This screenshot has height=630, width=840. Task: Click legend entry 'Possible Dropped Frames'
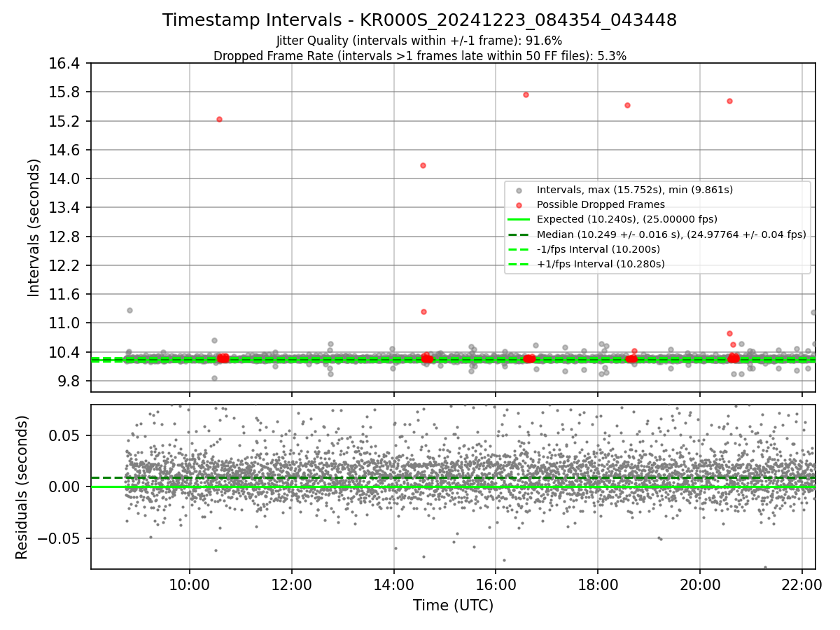click(x=601, y=204)
